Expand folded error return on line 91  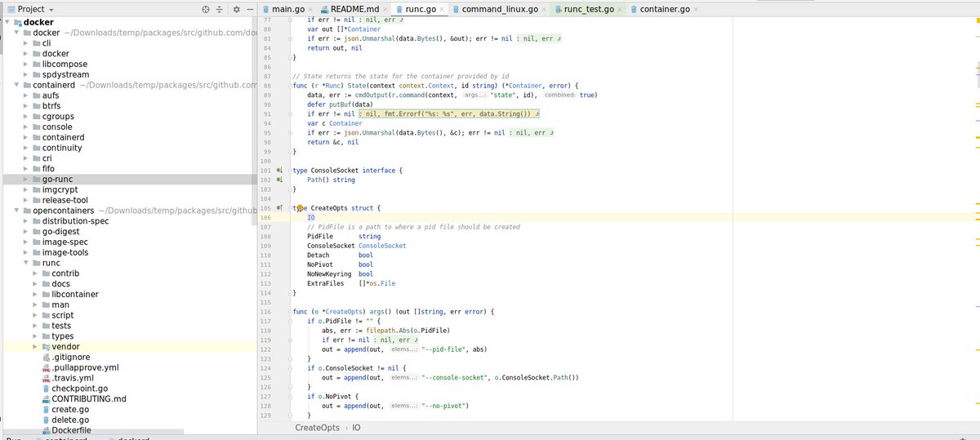coord(450,113)
